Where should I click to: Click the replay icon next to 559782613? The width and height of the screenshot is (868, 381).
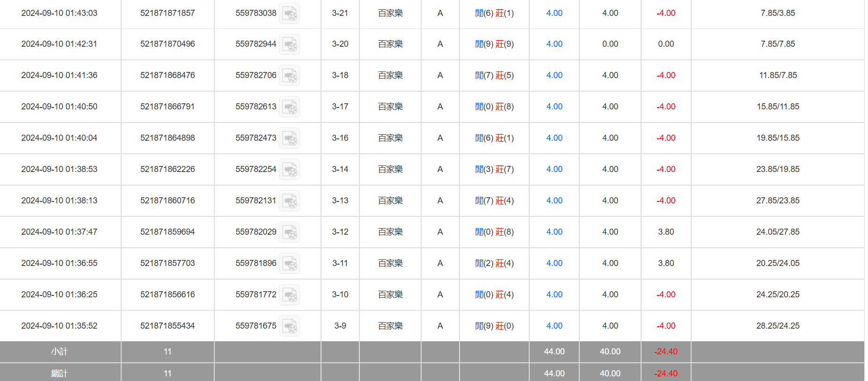click(290, 107)
